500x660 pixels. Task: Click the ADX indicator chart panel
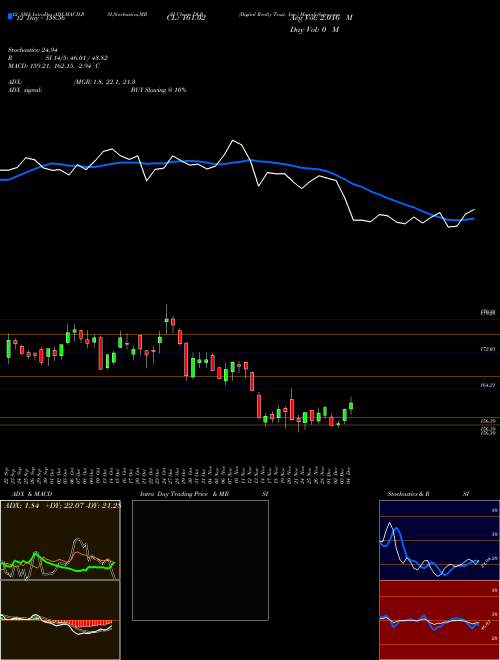[60, 540]
